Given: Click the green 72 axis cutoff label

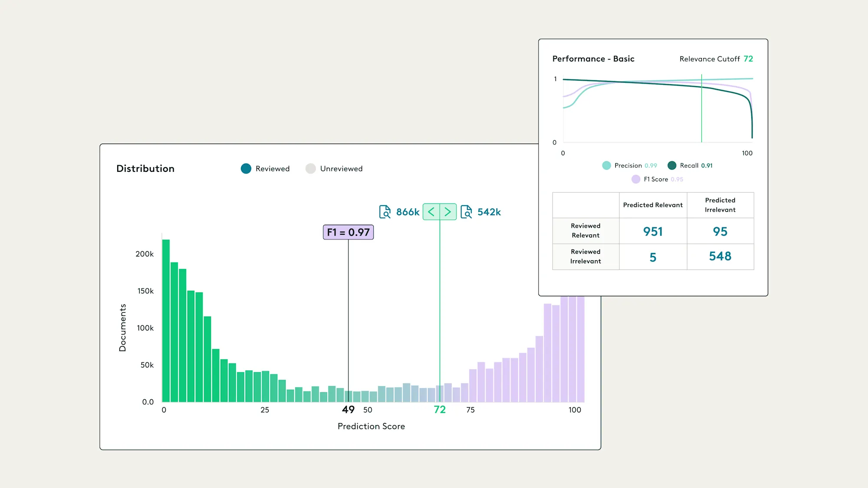Looking at the screenshot, I should (x=440, y=409).
